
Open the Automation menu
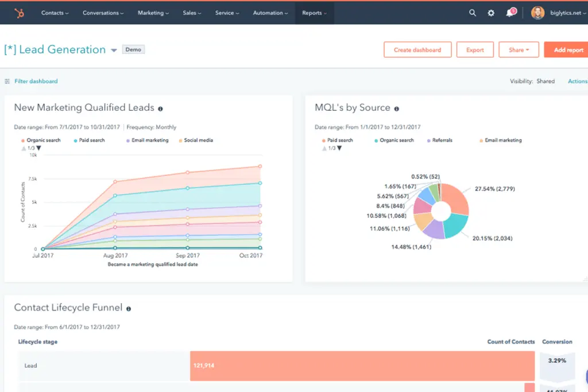[x=270, y=13]
